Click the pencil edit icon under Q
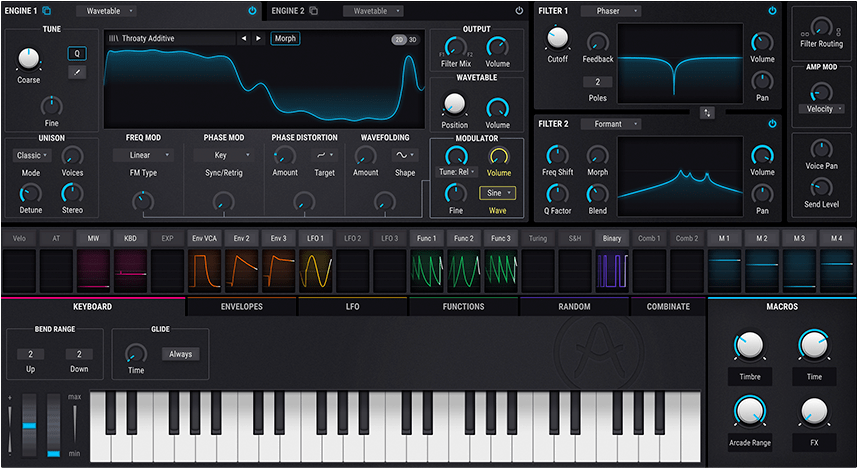Screen dimensions: 857x468 [x=77, y=72]
